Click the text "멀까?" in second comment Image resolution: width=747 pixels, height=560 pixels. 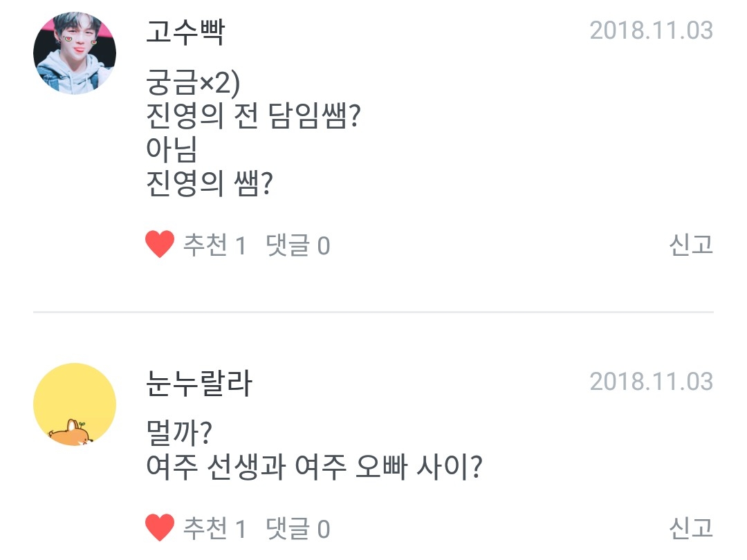coord(179,436)
